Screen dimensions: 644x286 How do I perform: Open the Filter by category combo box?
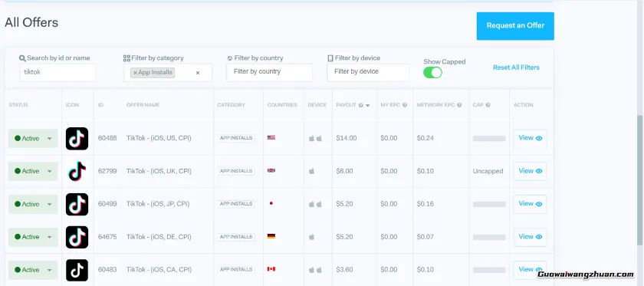coord(168,73)
